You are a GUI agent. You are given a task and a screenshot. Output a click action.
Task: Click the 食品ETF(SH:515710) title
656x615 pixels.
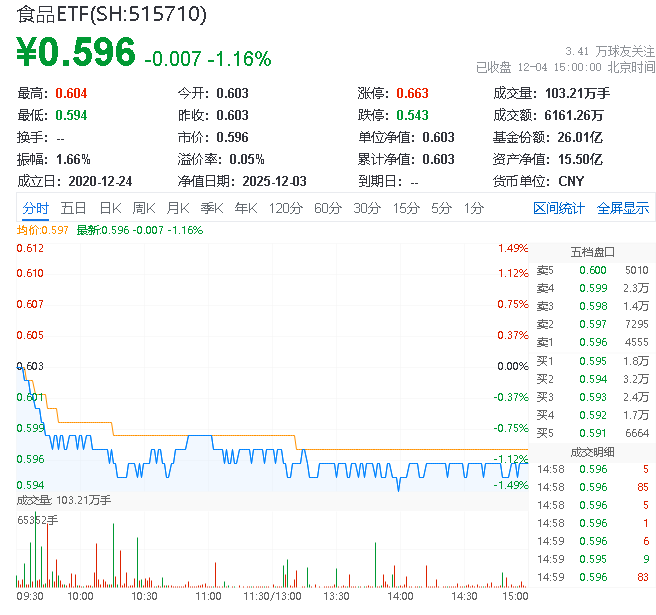coord(112,14)
